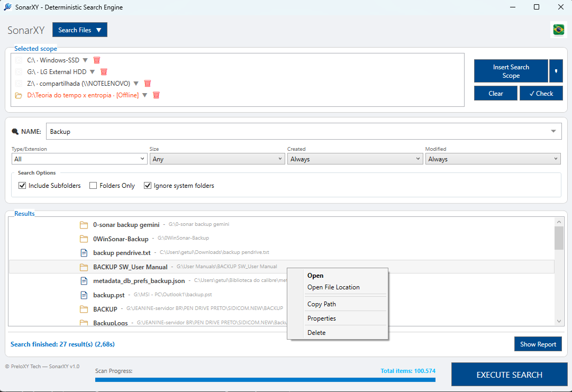572x392 pixels.
Task: Expand options arrow for G:\ LG External HDD
Action: [x=92, y=72]
